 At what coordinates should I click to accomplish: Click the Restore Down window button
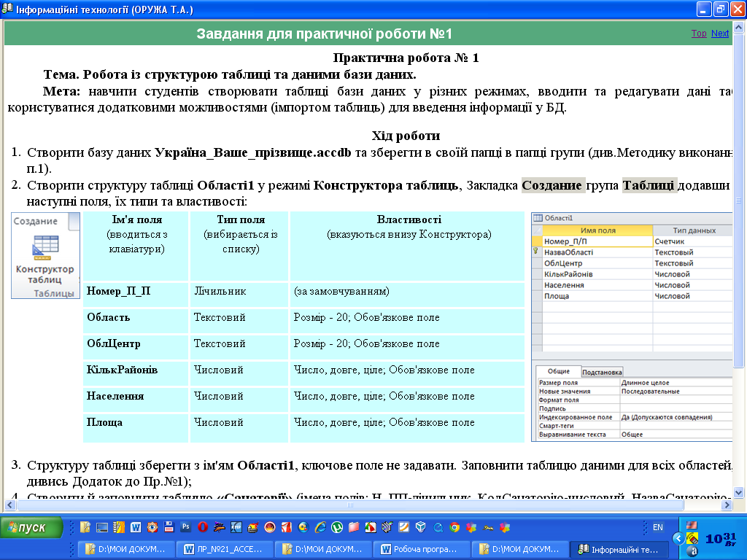pyautogui.click(x=721, y=9)
